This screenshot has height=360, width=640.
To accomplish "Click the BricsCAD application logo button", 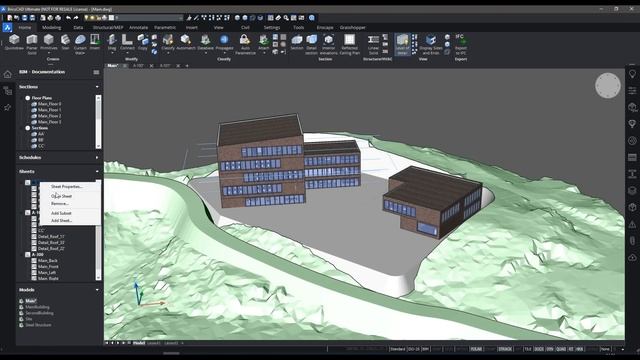I will coord(7,27).
